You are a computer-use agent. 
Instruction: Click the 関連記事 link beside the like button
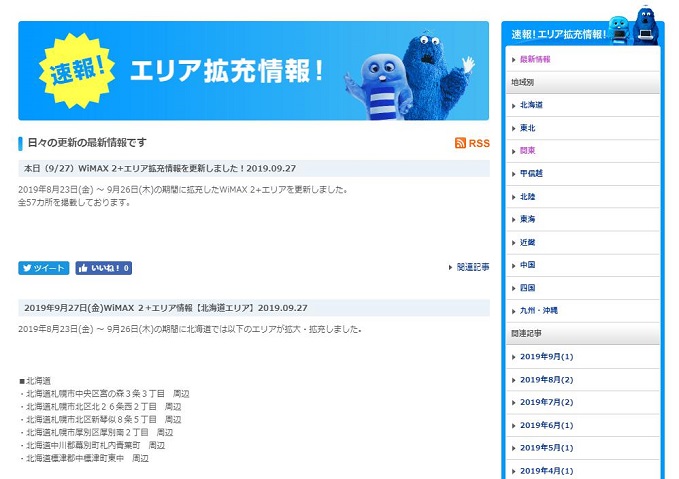coord(473,267)
